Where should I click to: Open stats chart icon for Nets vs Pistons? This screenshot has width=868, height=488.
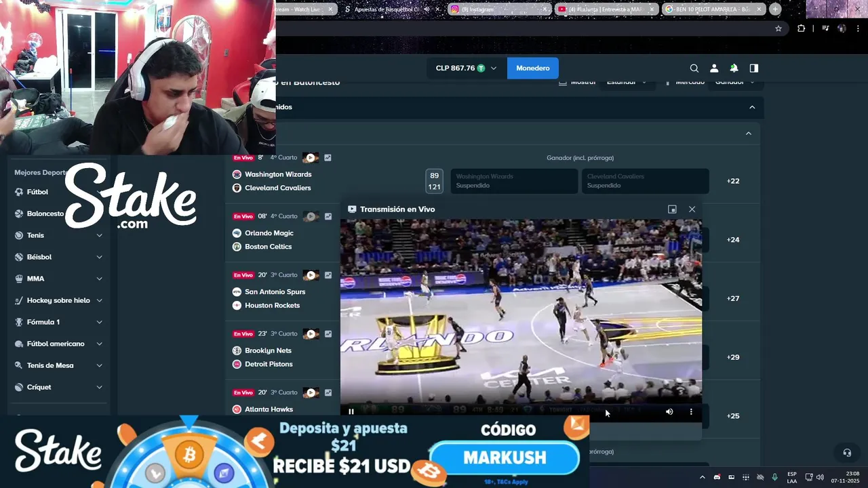[x=328, y=333]
